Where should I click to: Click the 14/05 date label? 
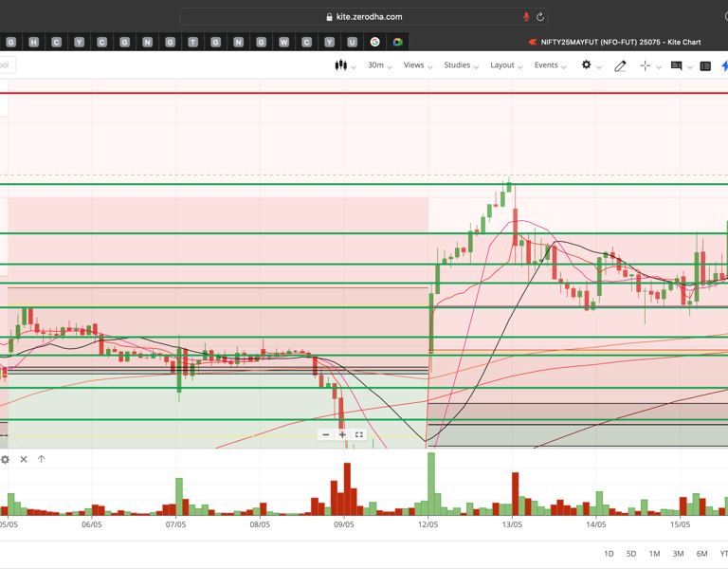point(595,524)
